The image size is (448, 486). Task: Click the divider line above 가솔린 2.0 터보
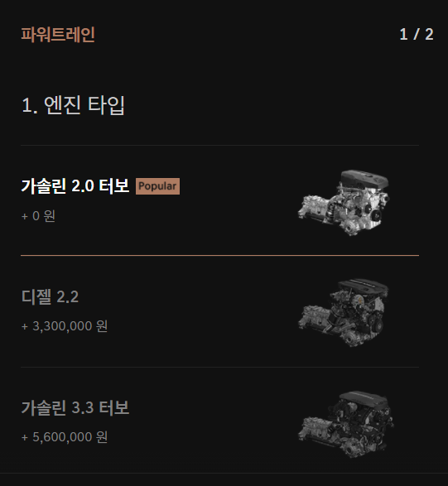coord(219,145)
